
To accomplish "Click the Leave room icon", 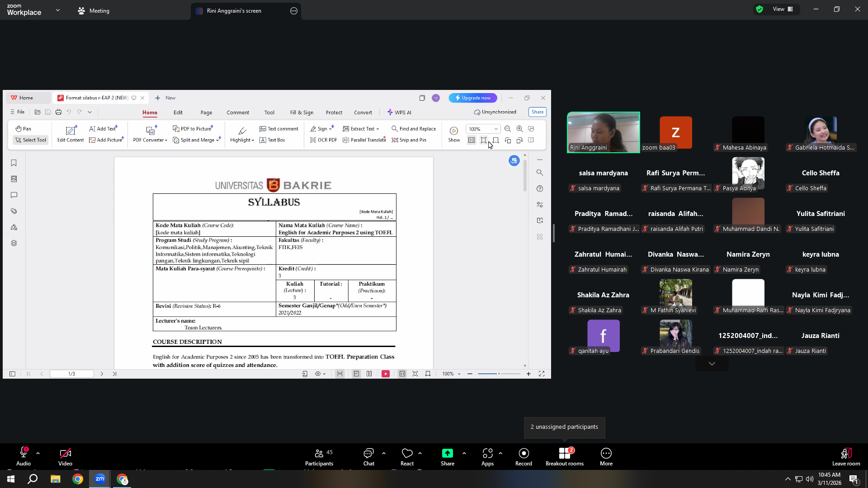I will pos(846,457).
